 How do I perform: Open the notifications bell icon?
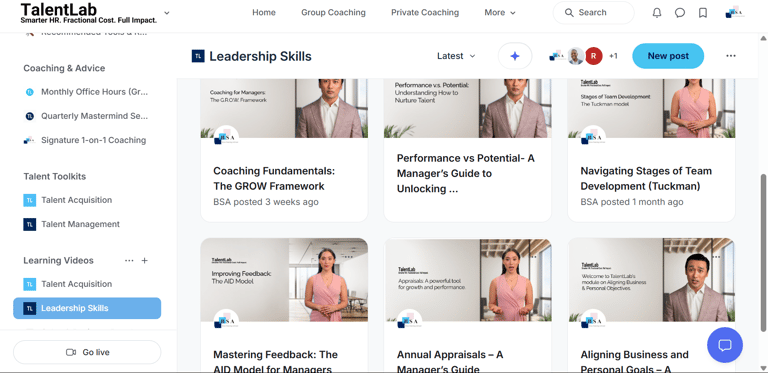[x=657, y=13]
